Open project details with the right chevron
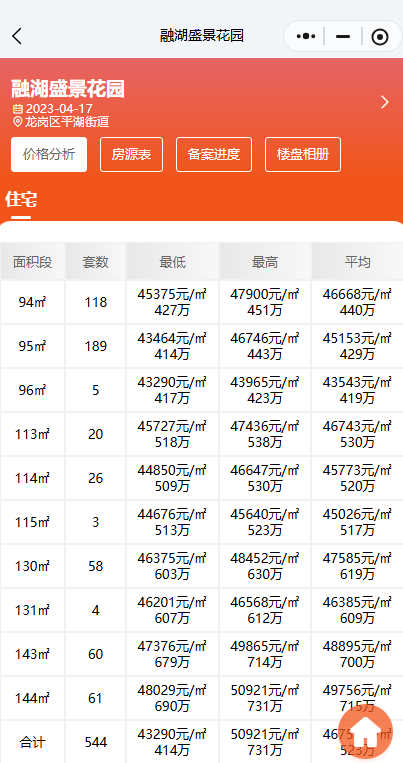Viewport: 403px width, 763px height. click(x=385, y=102)
